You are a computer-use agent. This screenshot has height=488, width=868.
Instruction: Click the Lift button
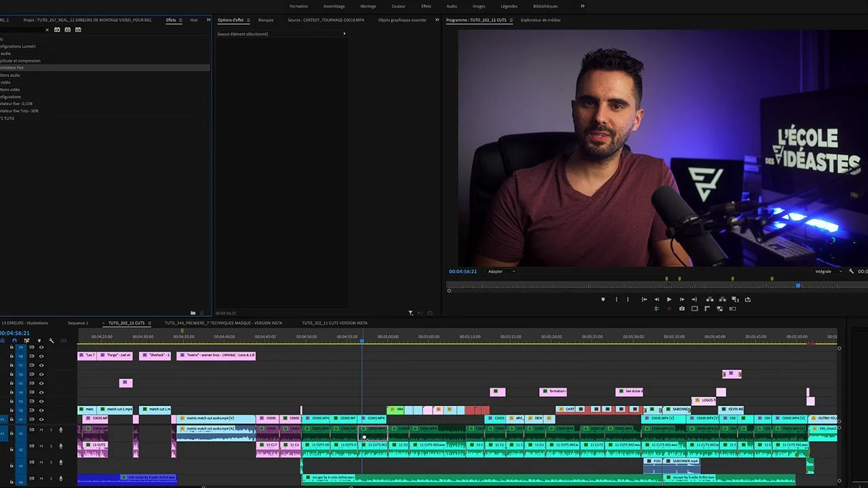pyautogui.click(x=709, y=299)
